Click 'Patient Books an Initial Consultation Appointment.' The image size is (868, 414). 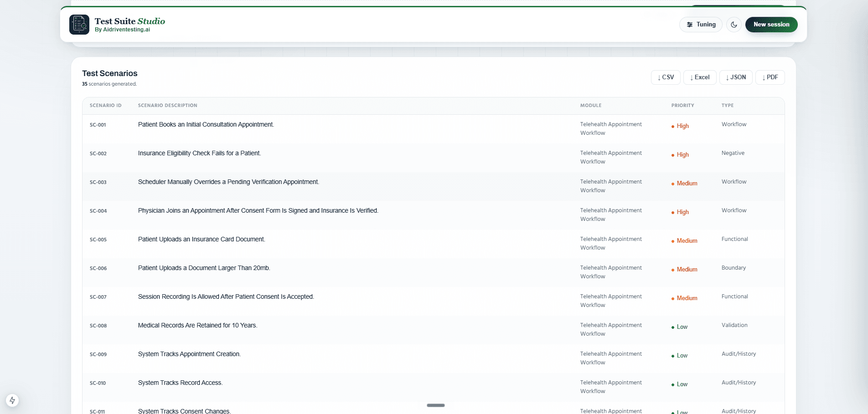click(x=206, y=125)
